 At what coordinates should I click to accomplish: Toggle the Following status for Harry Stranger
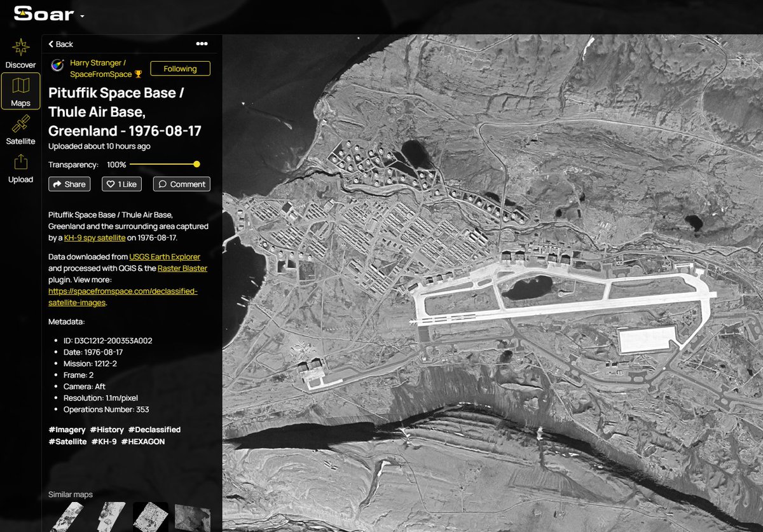(180, 68)
